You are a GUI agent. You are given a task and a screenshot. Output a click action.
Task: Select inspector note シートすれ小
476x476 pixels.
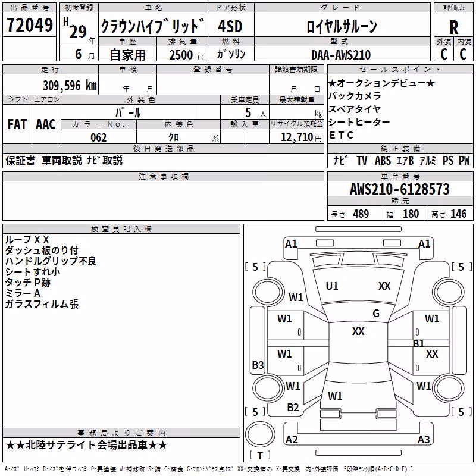pos(33,272)
